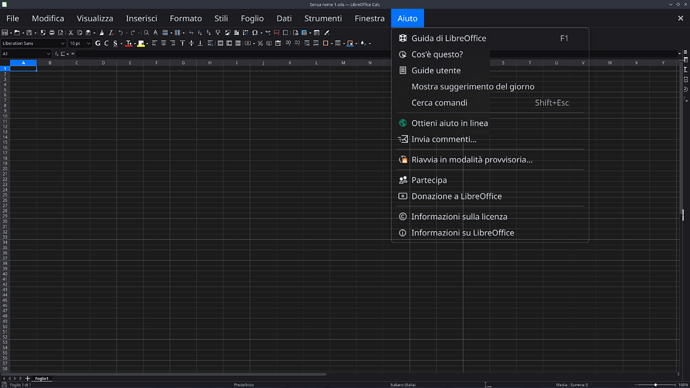Click the Redo arrow icon
Image resolution: width=690 pixels, height=388 pixels.
pyautogui.click(x=132, y=33)
